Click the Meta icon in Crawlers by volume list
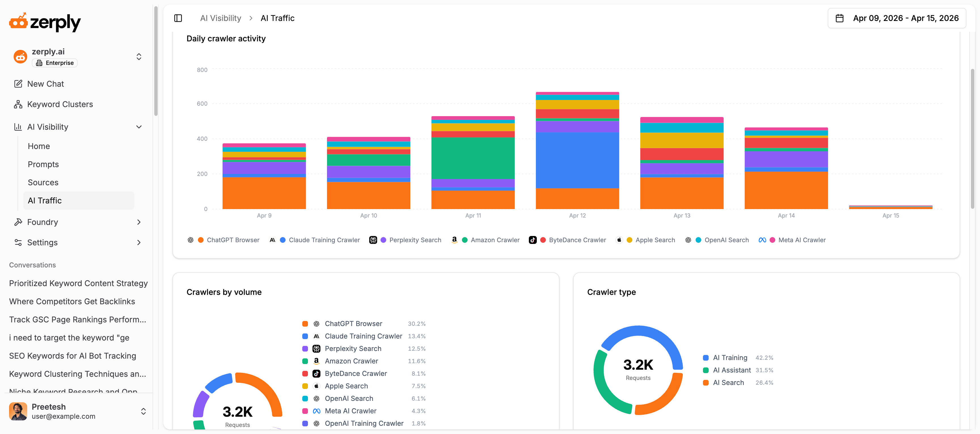 [x=316, y=411]
